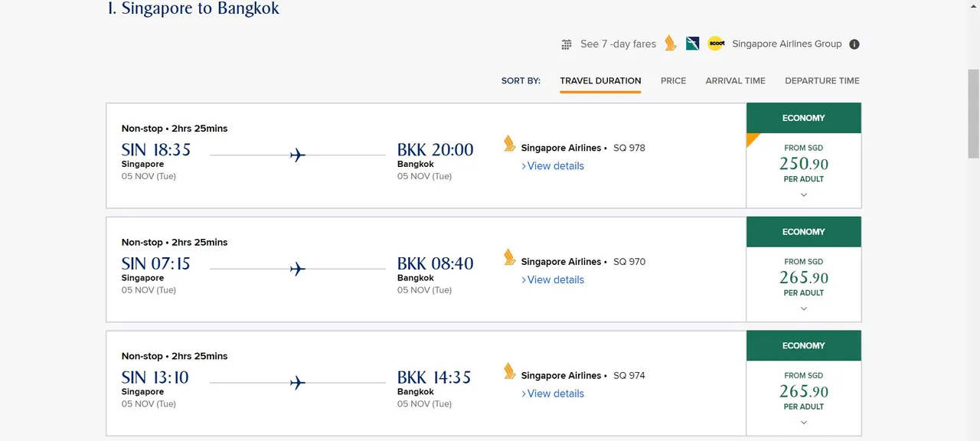980x441 pixels.
Task: Open View details for flight SQ 974
Action: (553, 394)
